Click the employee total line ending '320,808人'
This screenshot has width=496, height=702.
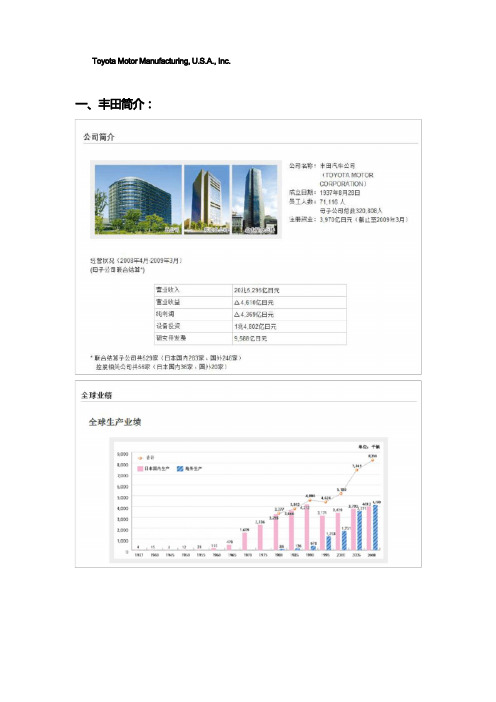coord(351,210)
